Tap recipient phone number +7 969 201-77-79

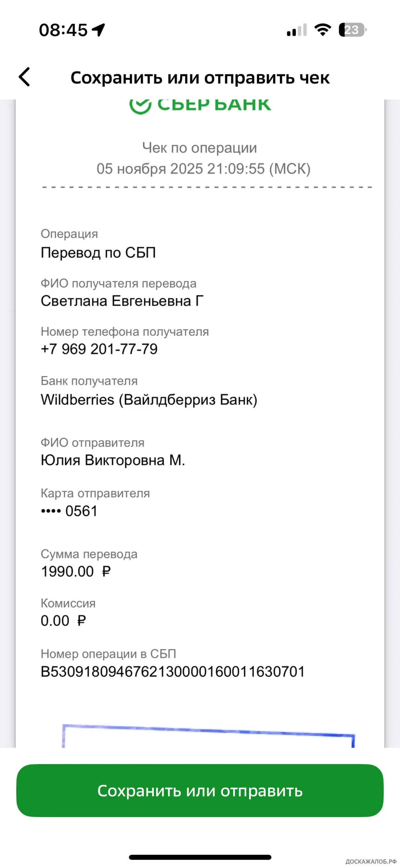pyautogui.click(x=99, y=349)
